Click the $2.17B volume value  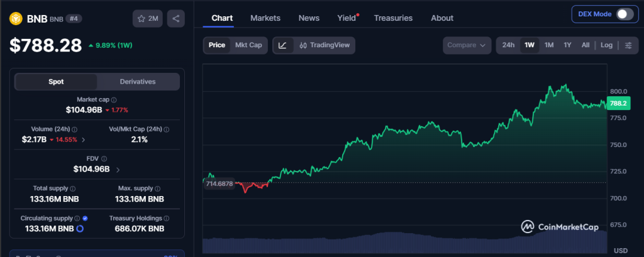coord(34,139)
